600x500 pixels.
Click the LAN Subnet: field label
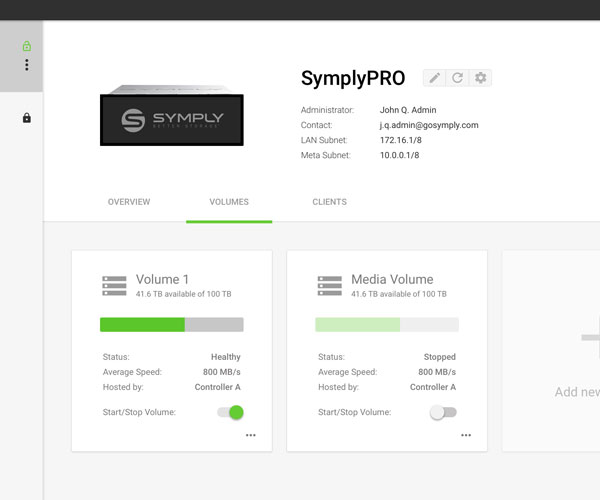click(x=324, y=140)
